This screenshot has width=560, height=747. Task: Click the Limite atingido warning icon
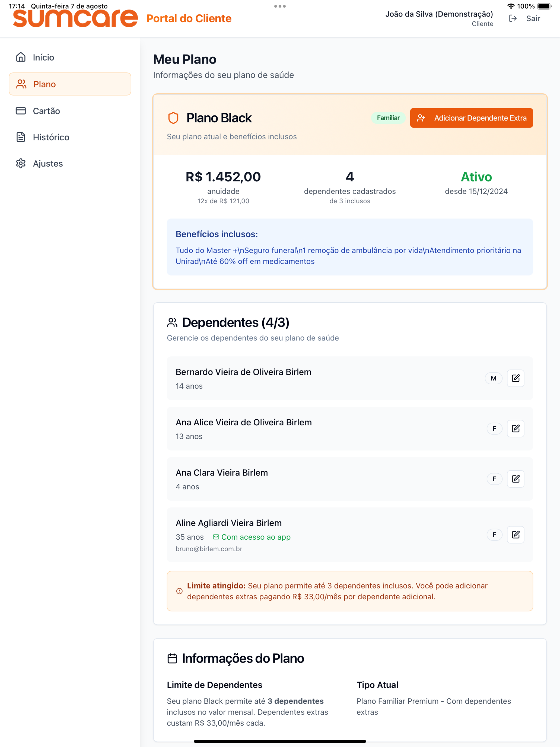coord(179,591)
